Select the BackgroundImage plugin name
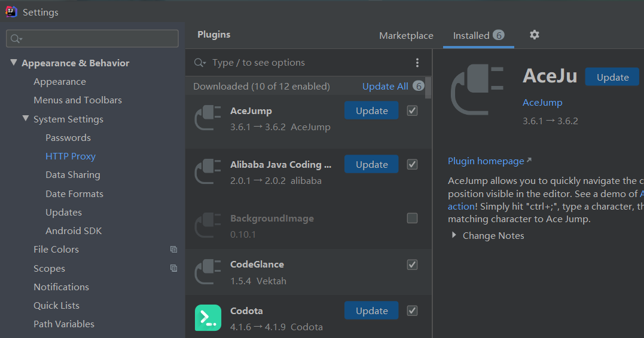Screen dimensions: 644x338 pos(272,219)
